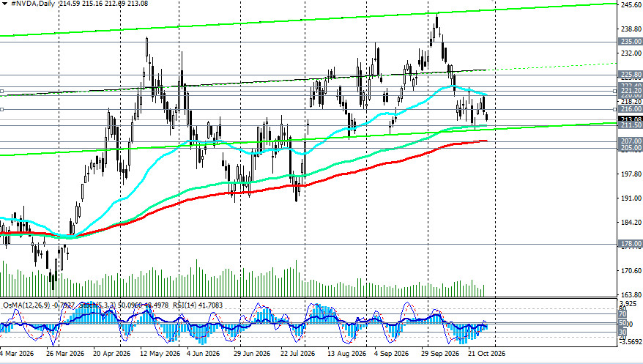Click the 178.00 price level label

[631, 244]
